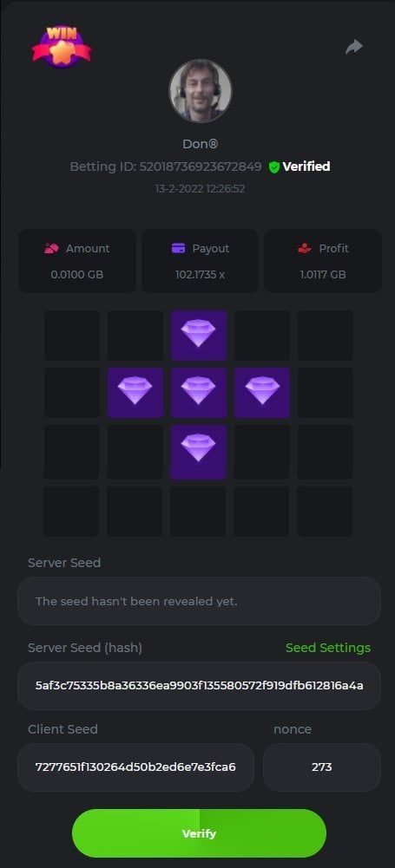This screenshot has width=395, height=868.
Task: Select the bottom diamond tile in third row
Action: tap(198, 452)
